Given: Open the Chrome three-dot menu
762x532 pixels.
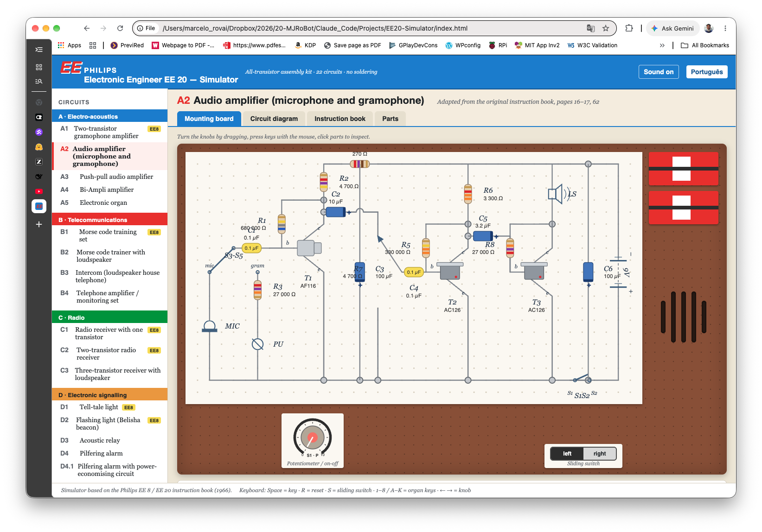Looking at the screenshot, I should click(725, 28).
